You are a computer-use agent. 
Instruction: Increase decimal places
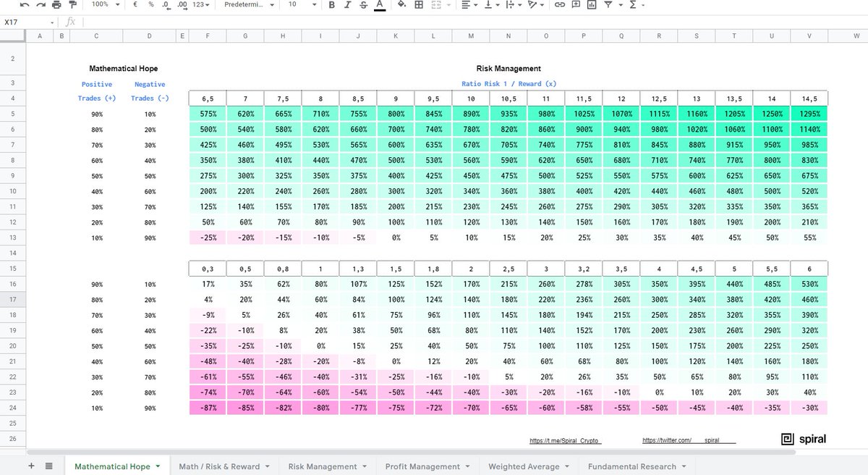pyautogui.click(x=182, y=4)
